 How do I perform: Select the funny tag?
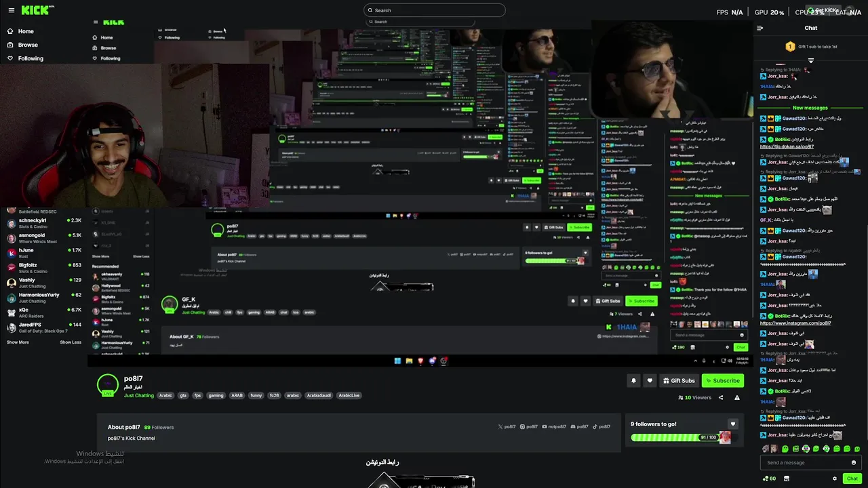[x=256, y=395]
